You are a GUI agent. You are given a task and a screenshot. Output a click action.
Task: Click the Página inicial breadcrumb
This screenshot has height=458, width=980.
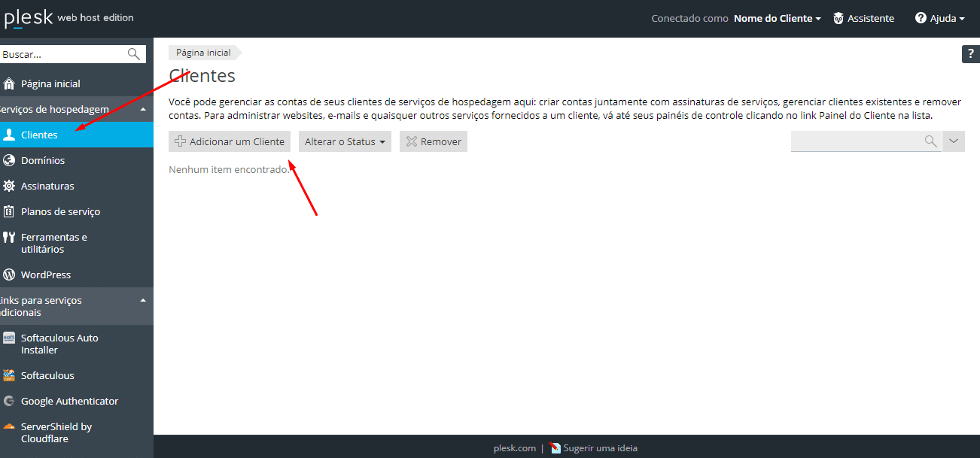pos(203,53)
